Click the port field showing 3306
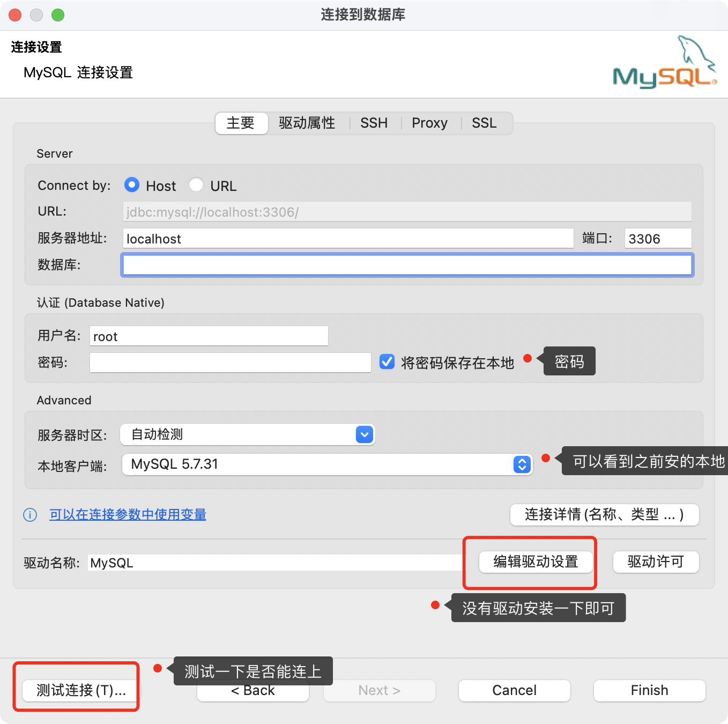This screenshot has width=728, height=724. tap(658, 239)
